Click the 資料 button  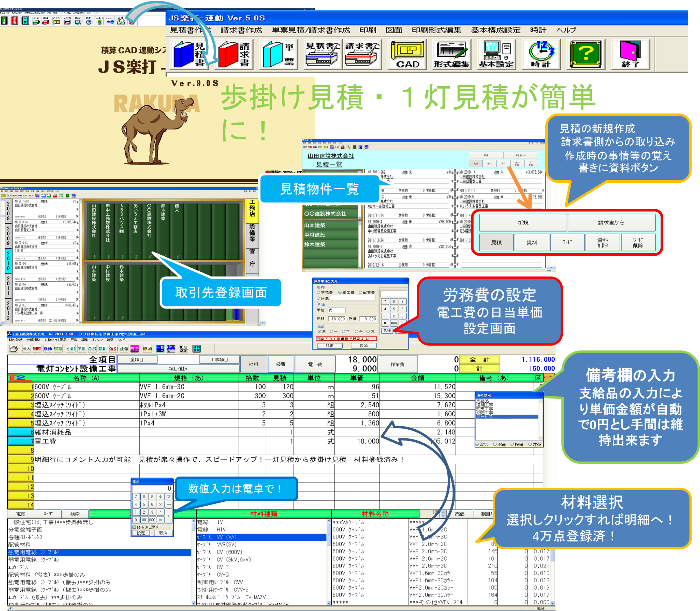click(x=532, y=243)
